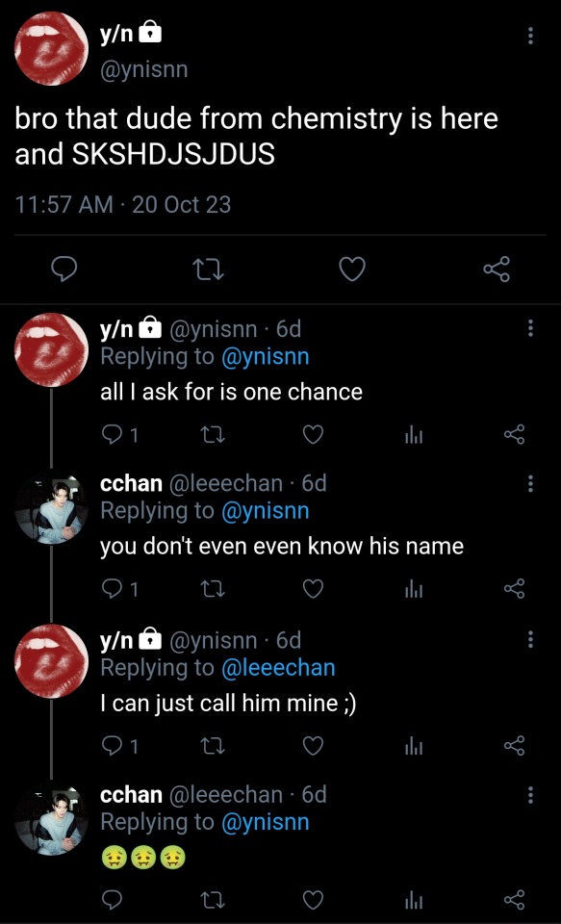Open cchan's avatar on the 'know his name' reply

[51, 507]
